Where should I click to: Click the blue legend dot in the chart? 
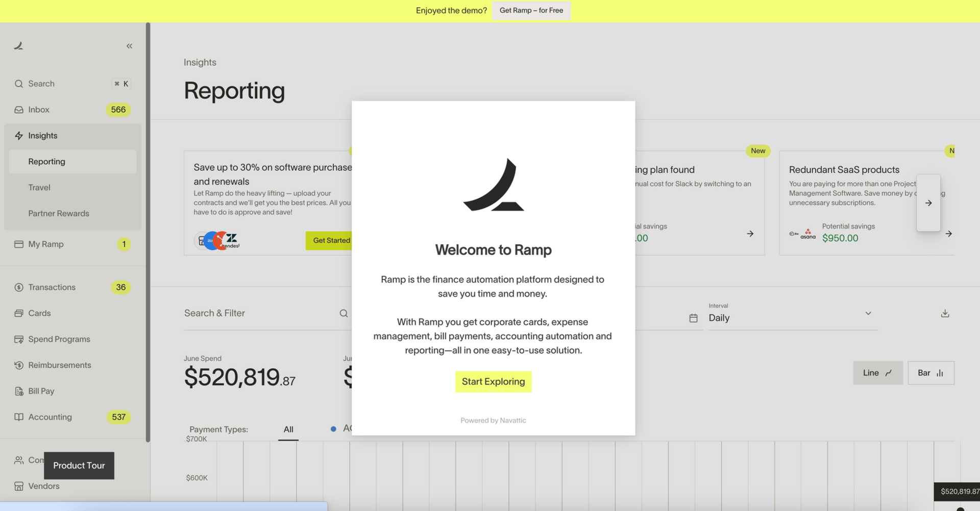pyautogui.click(x=333, y=429)
